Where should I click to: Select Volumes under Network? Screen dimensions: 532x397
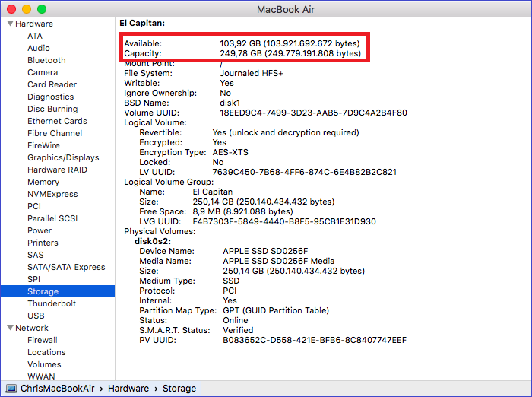44,364
